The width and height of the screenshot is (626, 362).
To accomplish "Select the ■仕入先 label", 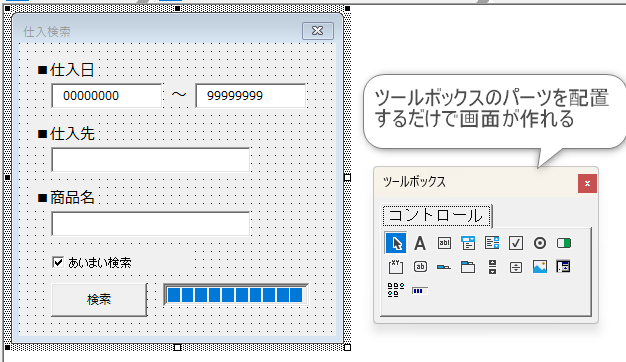I will pos(66,134).
